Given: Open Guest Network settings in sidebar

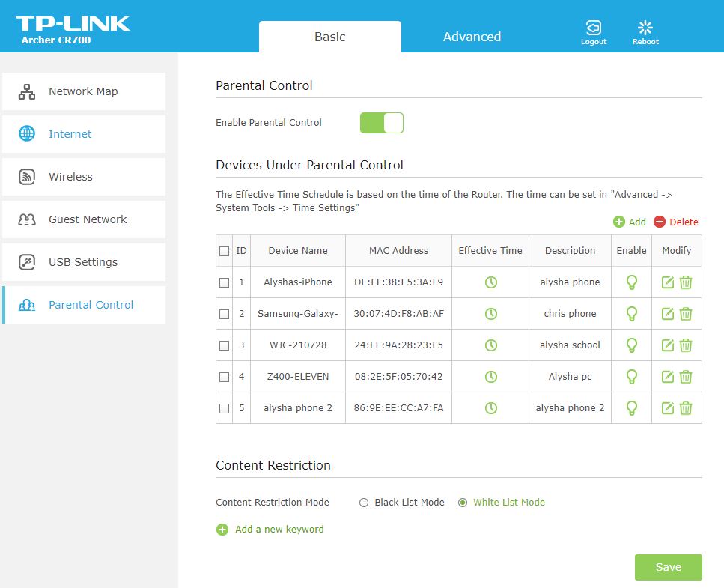Looking at the screenshot, I should 88,219.
